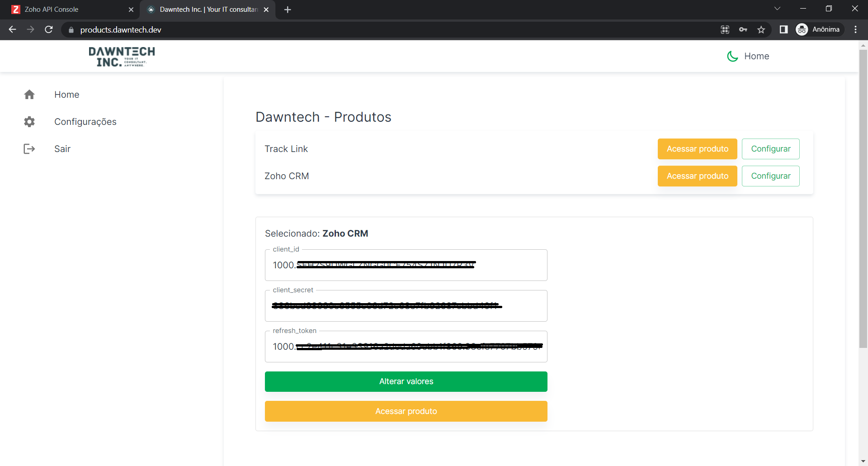868x466 pixels.
Task: Bookmark this page with star icon
Action: pos(761,29)
